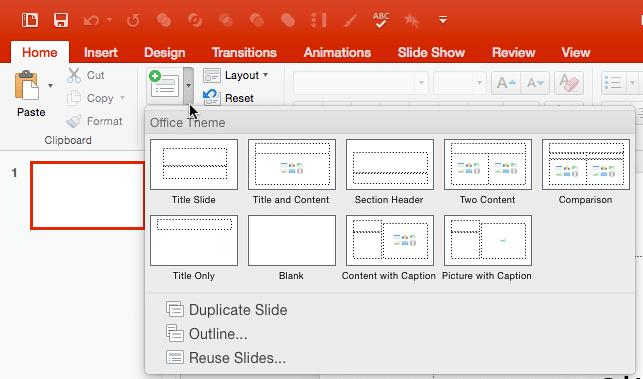The width and height of the screenshot is (643, 379).
Task: Click the Reset slide button
Action: click(x=229, y=98)
